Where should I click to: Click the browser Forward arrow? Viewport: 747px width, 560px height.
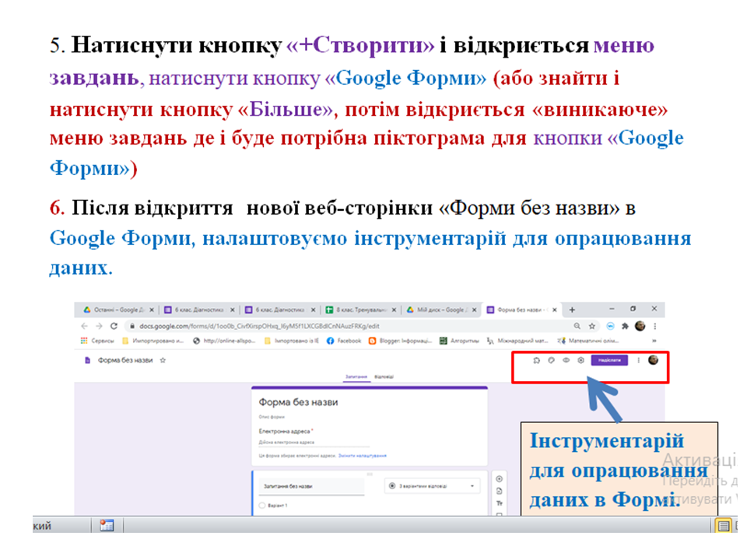[99, 326]
